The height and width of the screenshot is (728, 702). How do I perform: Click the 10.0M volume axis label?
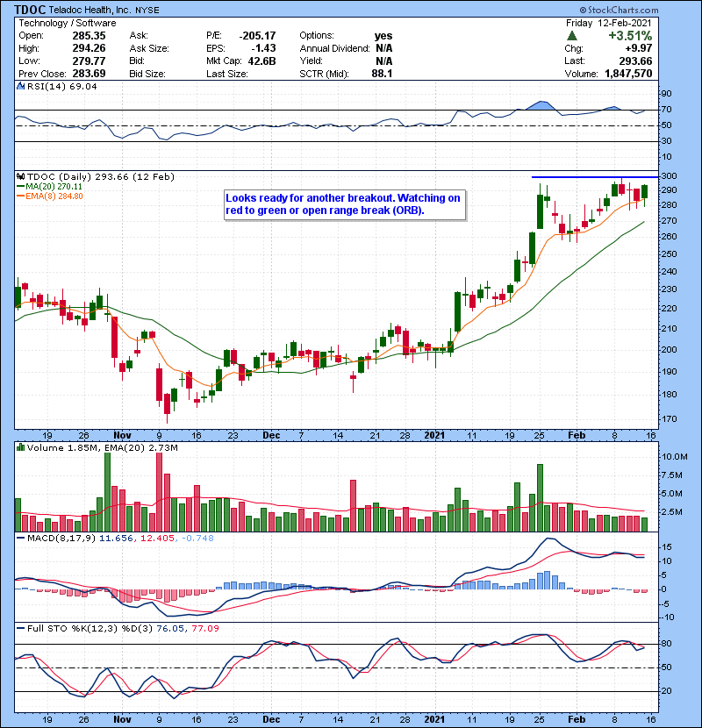[x=675, y=457]
